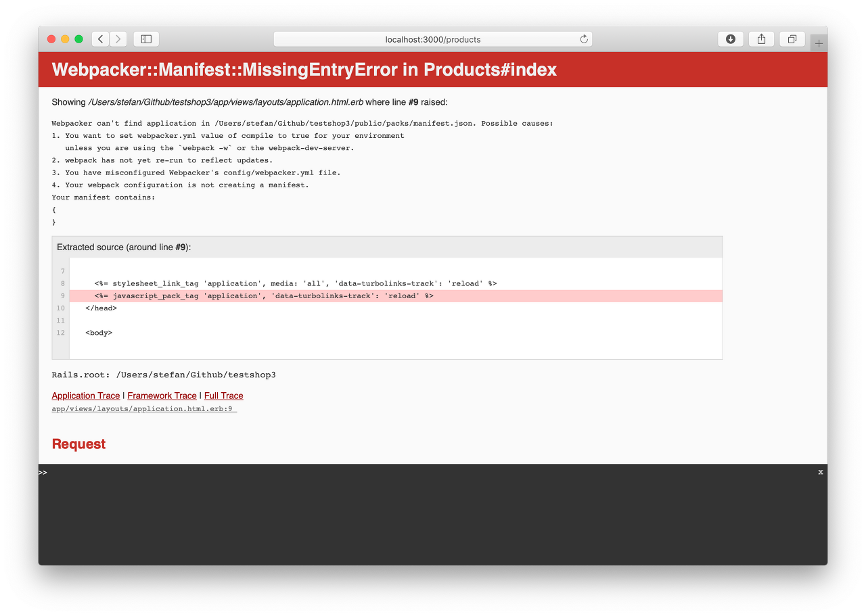Screen dimensions: 866x616
Task: Select the localhost:3000/products address bar
Action: pos(433,39)
